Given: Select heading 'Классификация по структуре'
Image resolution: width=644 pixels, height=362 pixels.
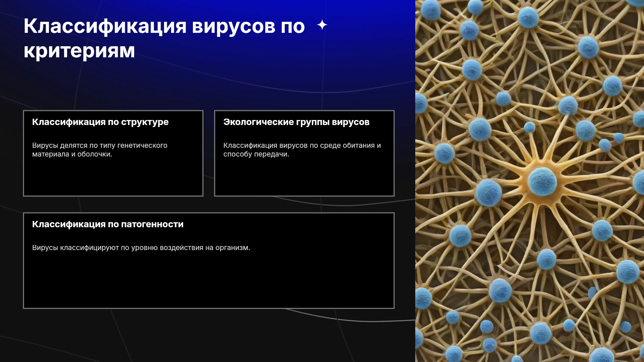Looking at the screenshot, I should (100, 122).
